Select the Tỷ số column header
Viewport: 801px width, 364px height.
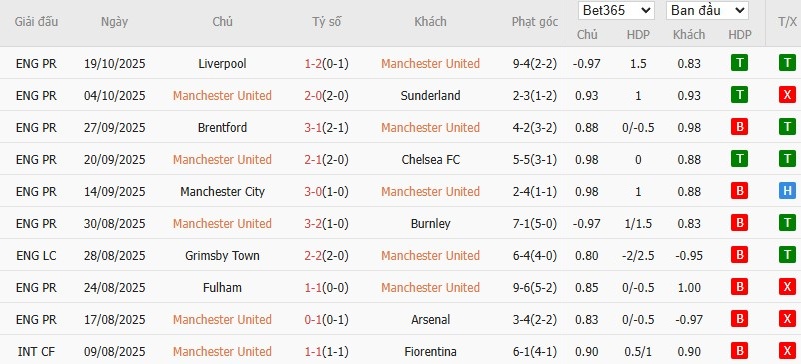[327, 22]
